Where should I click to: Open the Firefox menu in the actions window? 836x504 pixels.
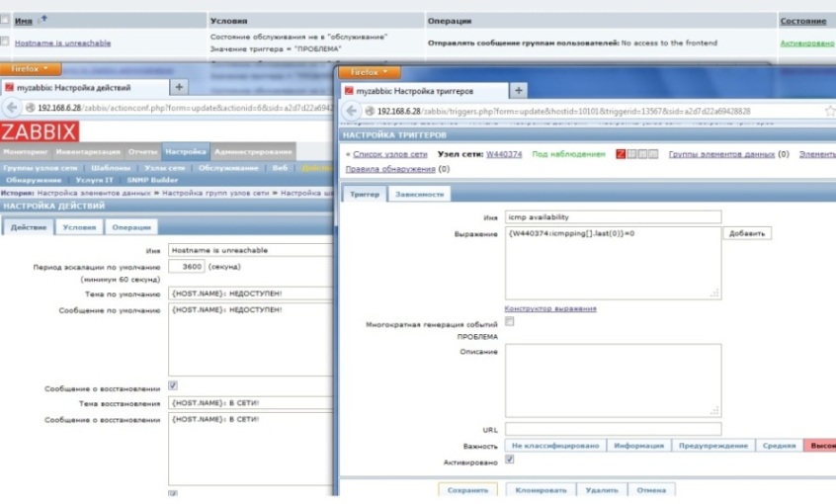[30, 69]
